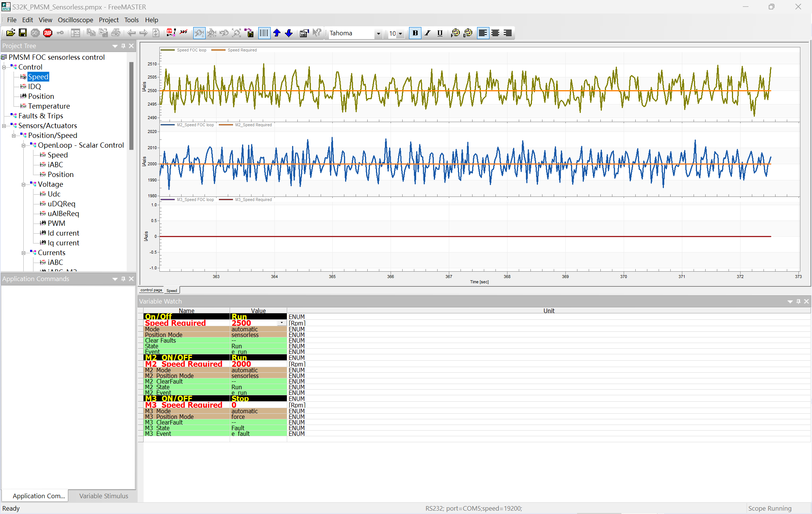
Task: Click the foreground color palette icon
Action: click(455, 33)
